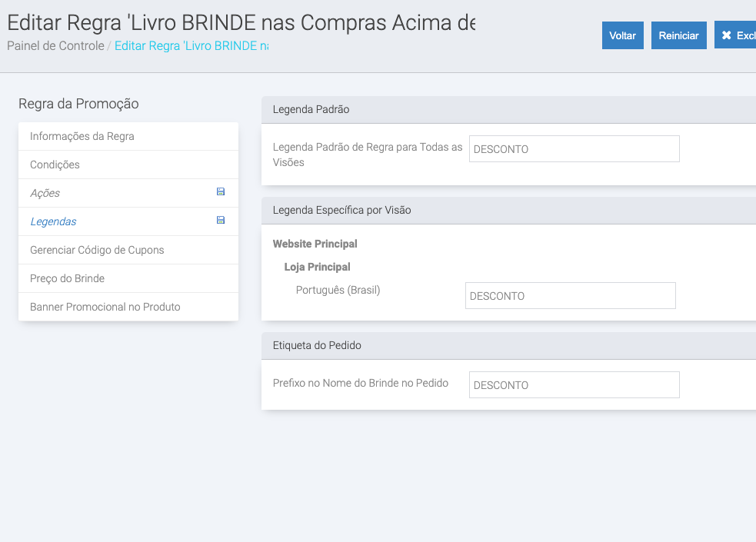This screenshot has height=542, width=756.
Task: Open Gerenciar Código de Cupons tab
Action: pyautogui.click(x=97, y=250)
